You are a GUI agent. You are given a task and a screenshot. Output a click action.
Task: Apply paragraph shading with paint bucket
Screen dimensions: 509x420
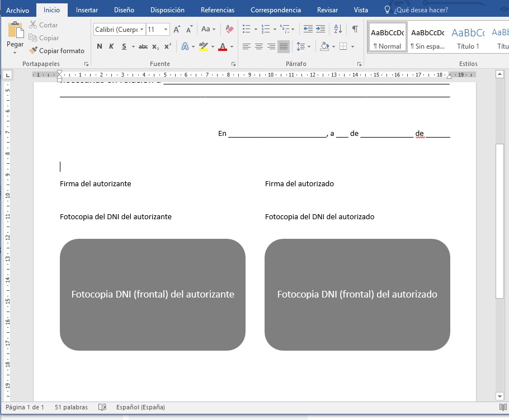point(324,46)
